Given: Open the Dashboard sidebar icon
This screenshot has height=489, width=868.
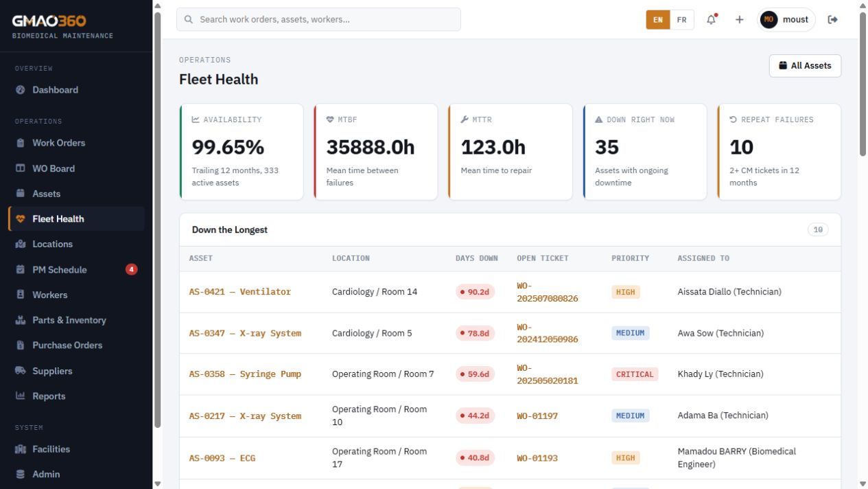Looking at the screenshot, I should point(20,90).
